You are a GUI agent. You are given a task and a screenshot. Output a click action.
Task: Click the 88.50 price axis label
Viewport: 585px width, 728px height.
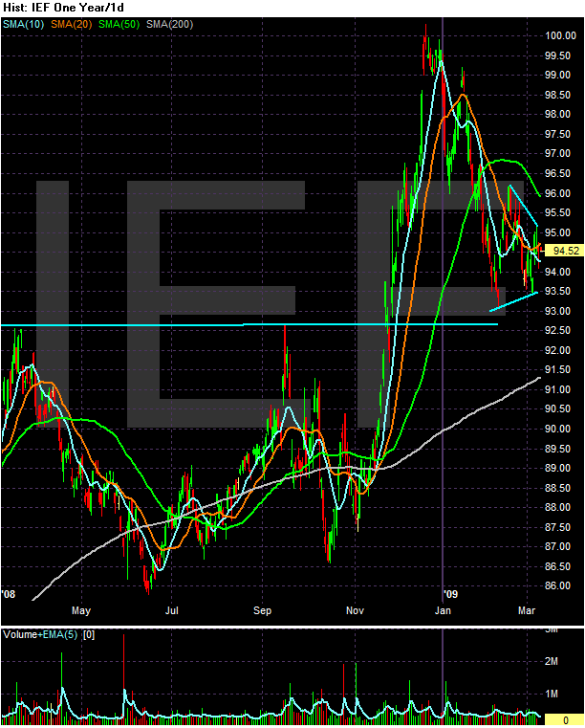point(557,488)
